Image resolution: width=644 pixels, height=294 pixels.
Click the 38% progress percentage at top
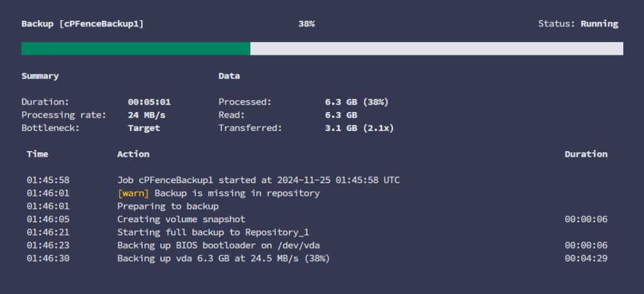(306, 24)
